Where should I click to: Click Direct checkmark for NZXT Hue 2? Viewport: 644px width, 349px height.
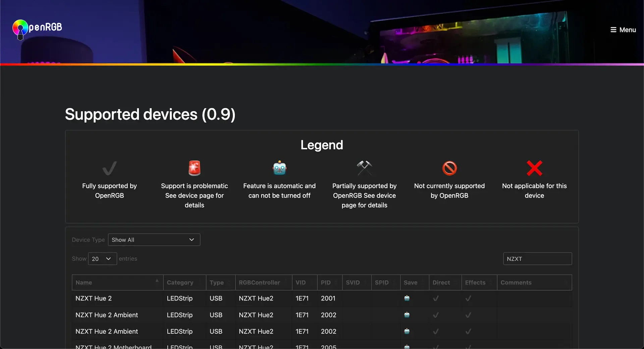436,298
